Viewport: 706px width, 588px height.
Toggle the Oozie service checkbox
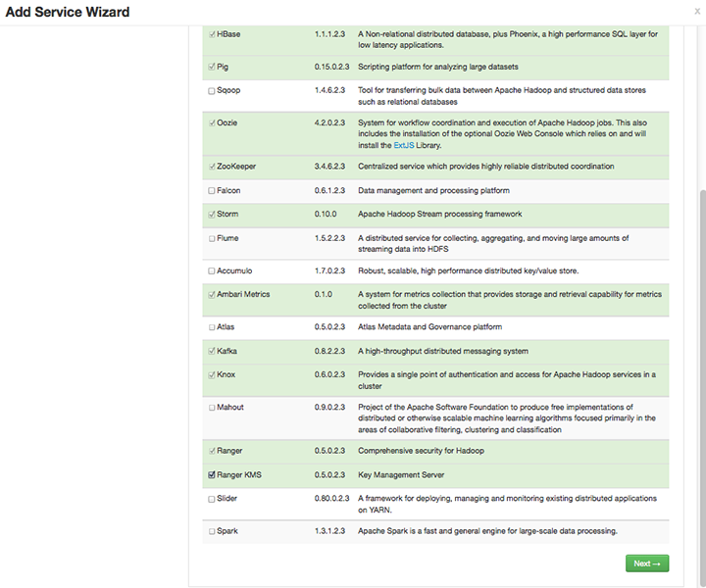pyautogui.click(x=212, y=123)
